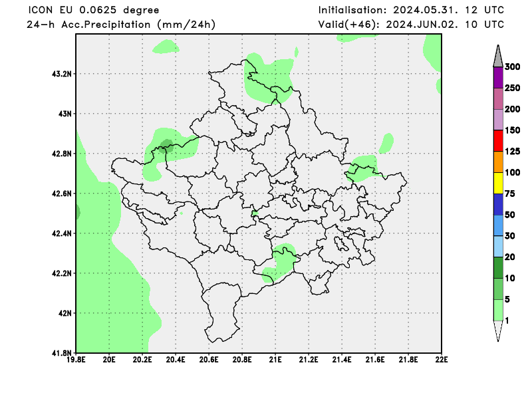Click the legend value 5
This screenshot has height=411, width=532.
pos(507,299)
